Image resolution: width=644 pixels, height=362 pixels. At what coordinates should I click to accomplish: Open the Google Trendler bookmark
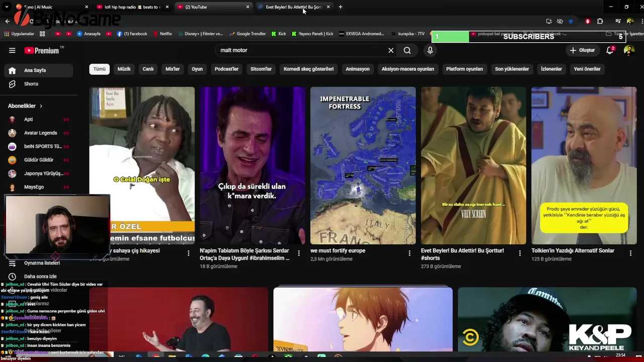click(x=247, y=34)
